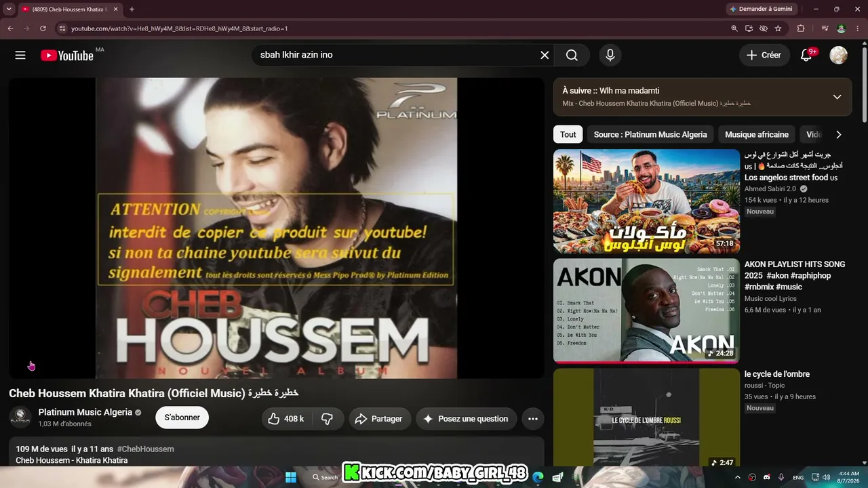The height and width of the screenshot is (488, 868).
Task: Open Discord from the system tray
Action: pos(767,477)
